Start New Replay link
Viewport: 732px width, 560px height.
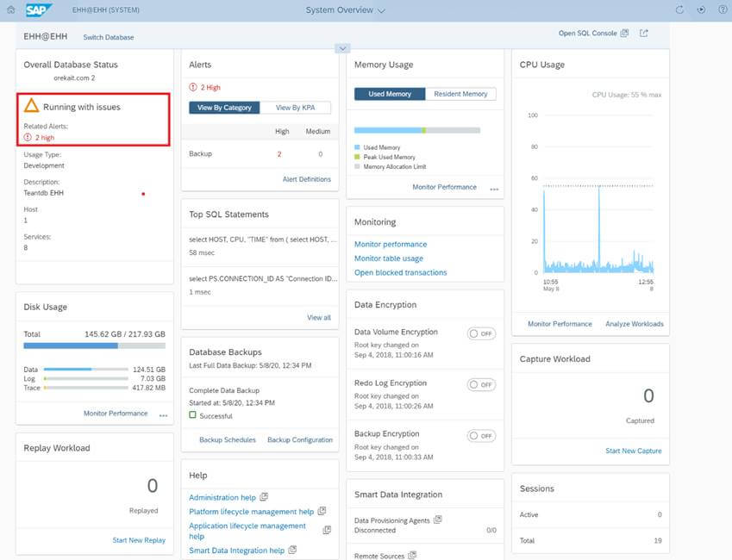point(139,540)
